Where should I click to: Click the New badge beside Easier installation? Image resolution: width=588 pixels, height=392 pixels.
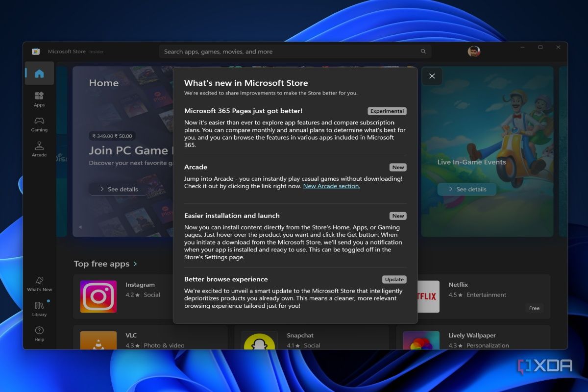pos(398,216)
